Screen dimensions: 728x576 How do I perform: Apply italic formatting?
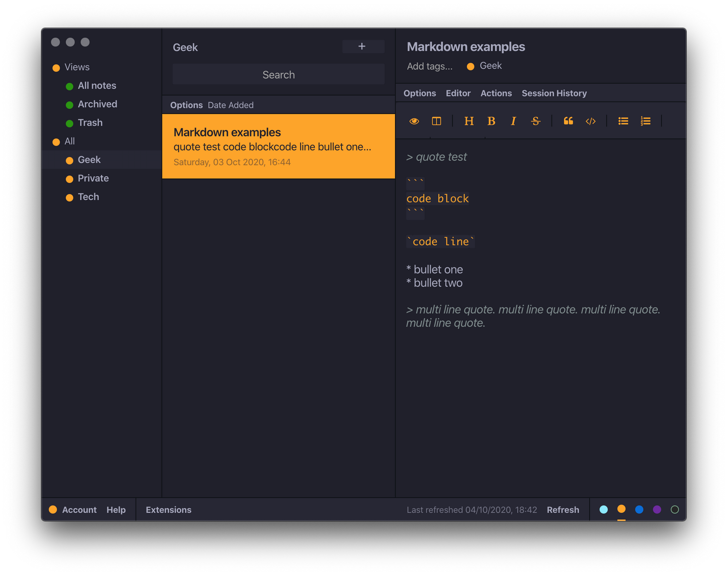pos(513,121)
